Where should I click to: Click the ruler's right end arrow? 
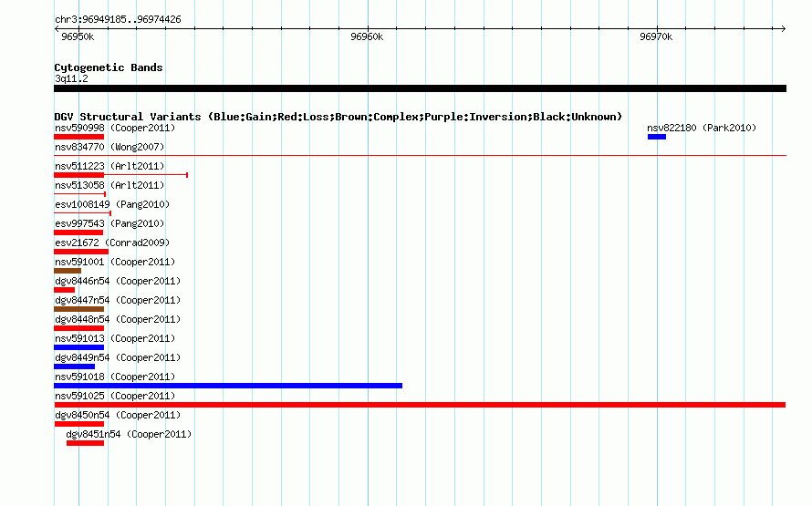[783, 28]
